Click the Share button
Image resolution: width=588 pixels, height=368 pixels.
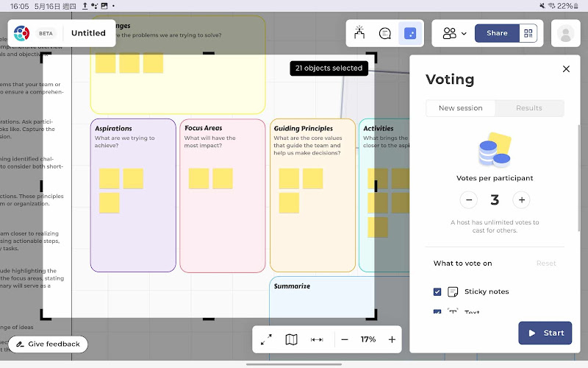[497, 33]
